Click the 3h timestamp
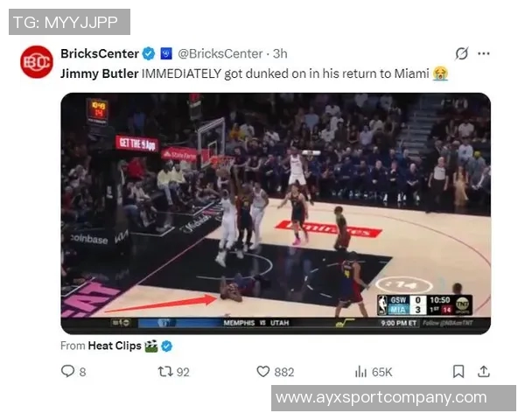Viewport: 525px width, 420px height. pos(280,53)
